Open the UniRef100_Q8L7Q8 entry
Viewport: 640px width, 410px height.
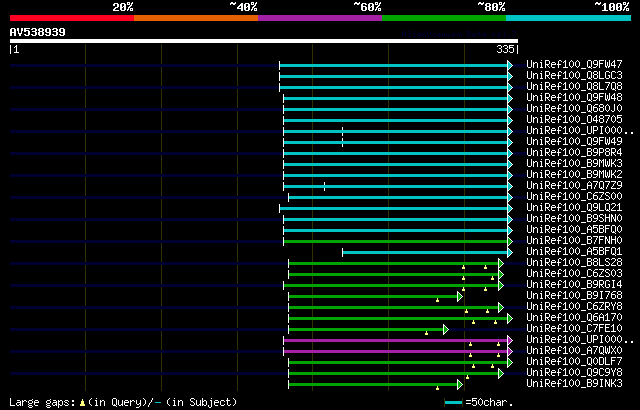click(x=574, y=86)
